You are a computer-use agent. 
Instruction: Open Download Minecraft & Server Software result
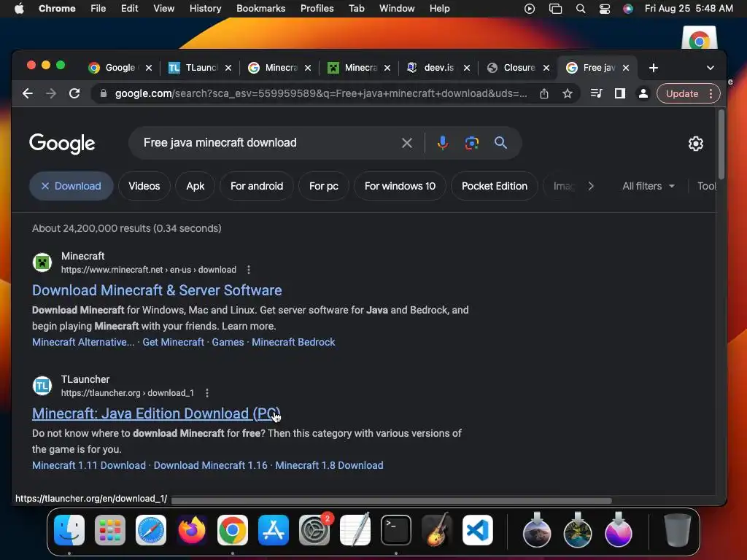tap(157, 290)
